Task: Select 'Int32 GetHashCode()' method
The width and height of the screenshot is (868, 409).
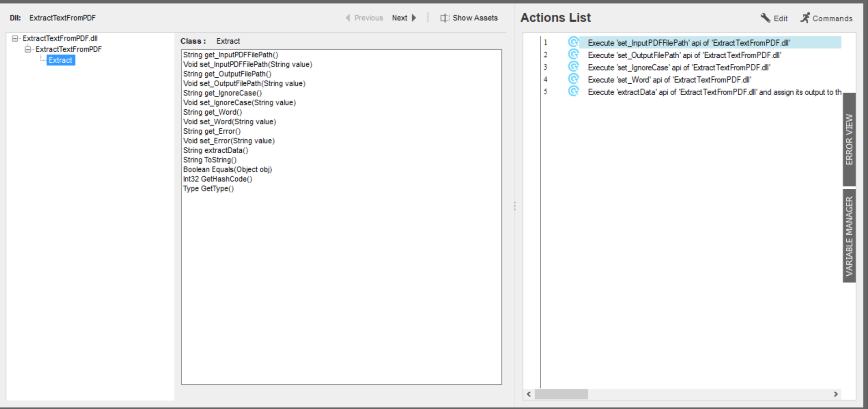Action: pyautogui.click(x=218, y=179)
